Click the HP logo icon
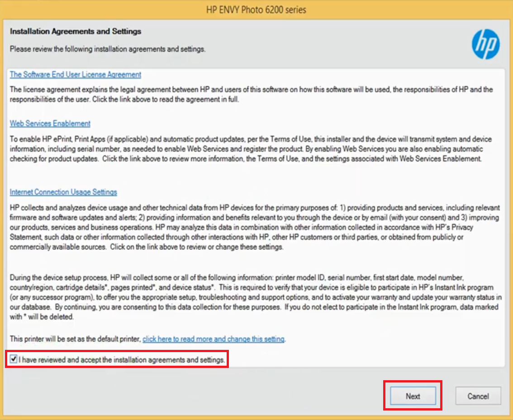Image resolution: width=513 pixels, height=420 pixels. [x=485, y=44]
